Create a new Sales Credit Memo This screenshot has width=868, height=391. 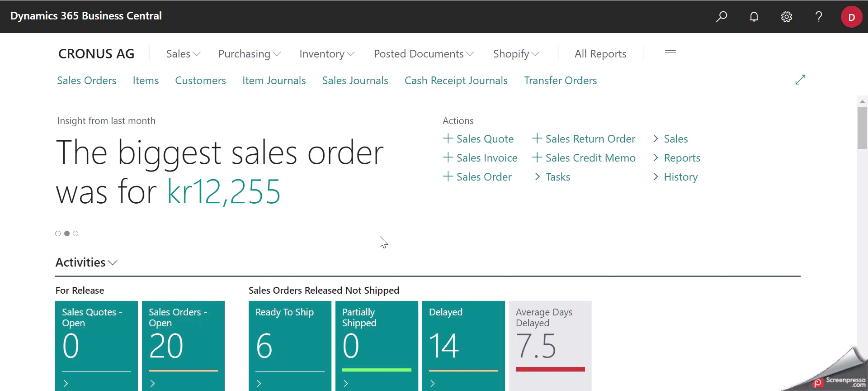(x=584, y=158)
